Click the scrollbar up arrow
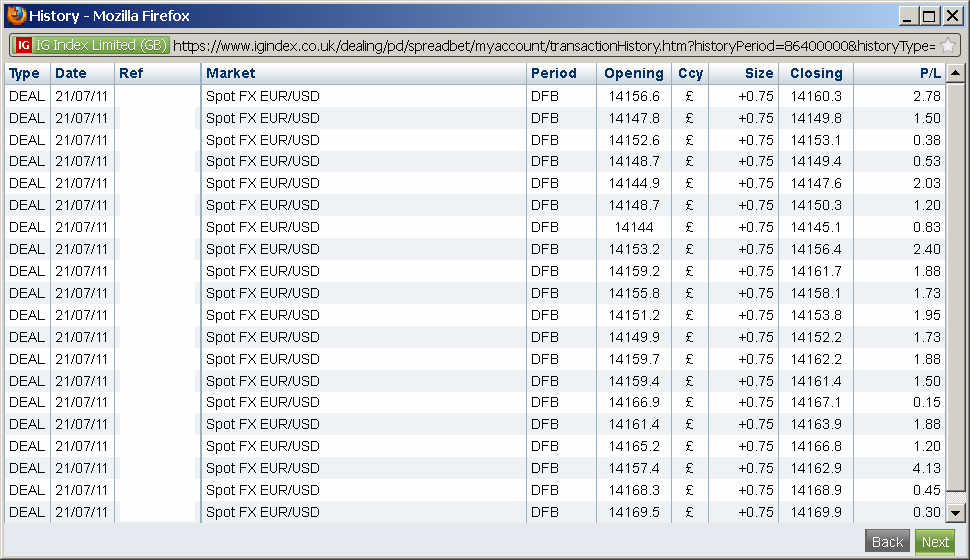The image size is (970, 560). 955,73
